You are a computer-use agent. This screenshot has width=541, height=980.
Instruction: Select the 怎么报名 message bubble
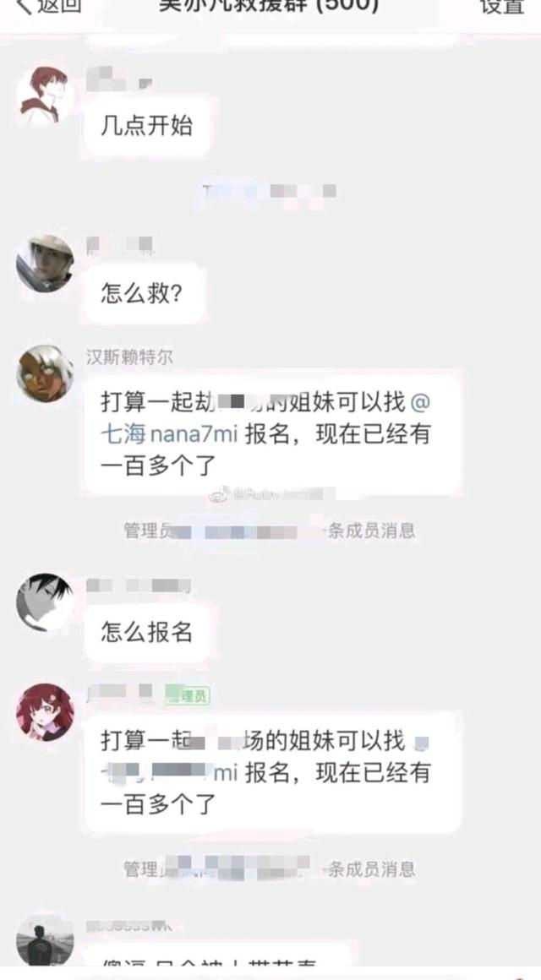click(x=147, y=633)
